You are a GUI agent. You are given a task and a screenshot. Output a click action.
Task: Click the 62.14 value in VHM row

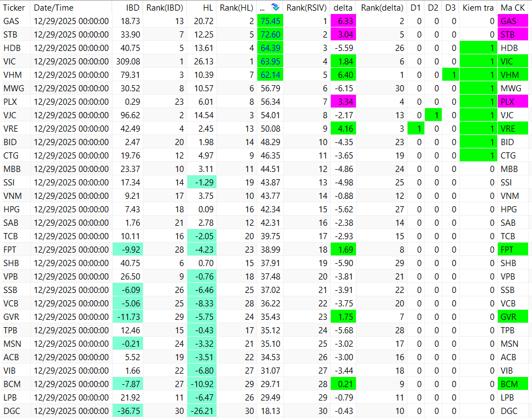point(270,75)
